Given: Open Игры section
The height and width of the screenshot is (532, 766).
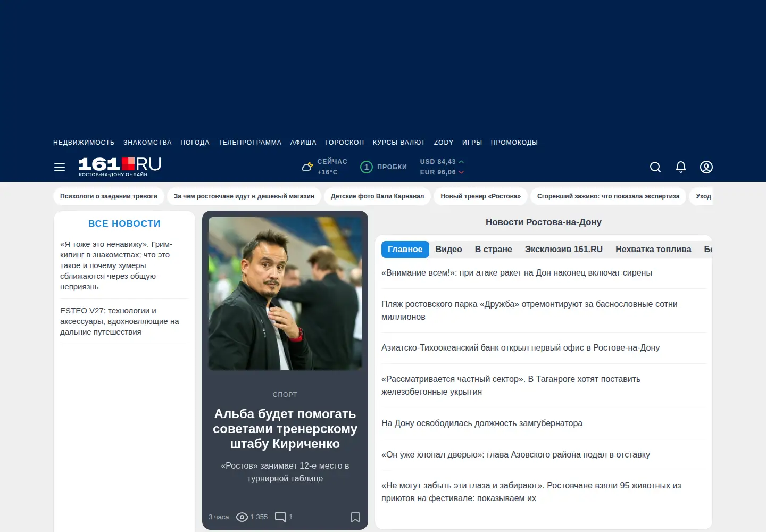Looking at the screenshot, I should [472, 143].
